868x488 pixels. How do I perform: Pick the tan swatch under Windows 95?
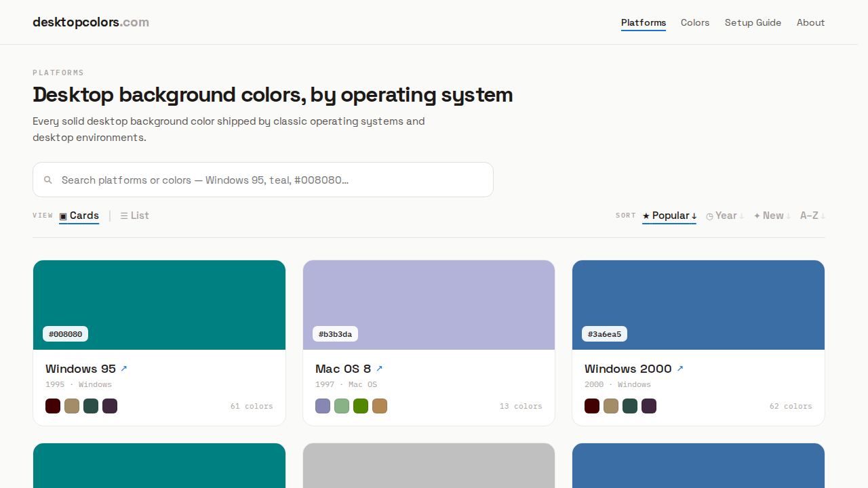[72, 406]
